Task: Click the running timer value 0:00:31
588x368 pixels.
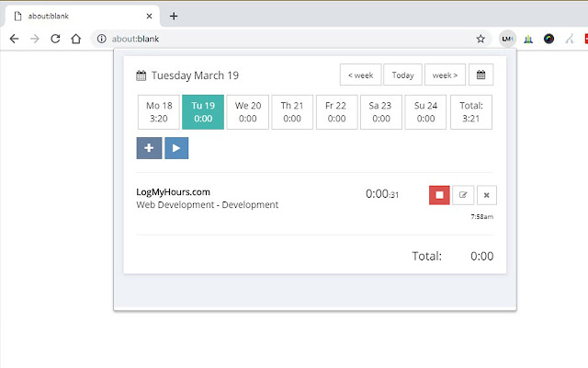Action: pos(382,194)
